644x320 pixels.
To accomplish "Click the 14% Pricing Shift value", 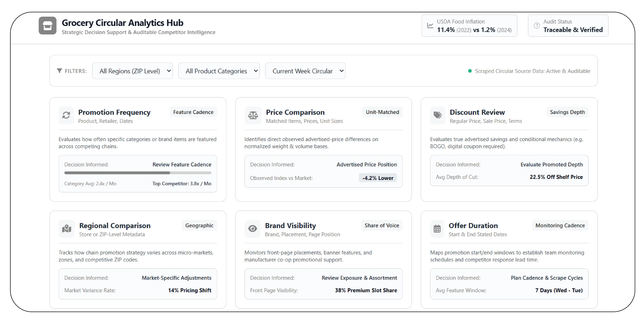I will pyautogui.click(x=190, y=290).
